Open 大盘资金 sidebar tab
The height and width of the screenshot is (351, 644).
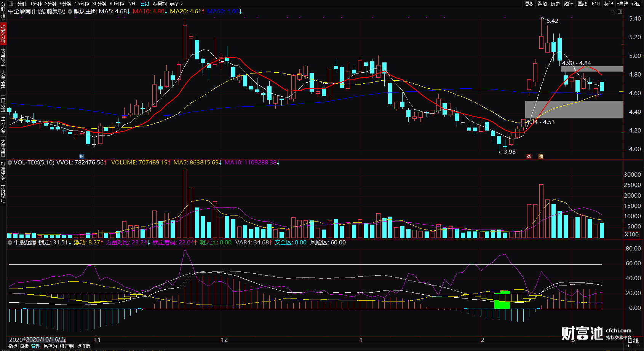[3, 57]
